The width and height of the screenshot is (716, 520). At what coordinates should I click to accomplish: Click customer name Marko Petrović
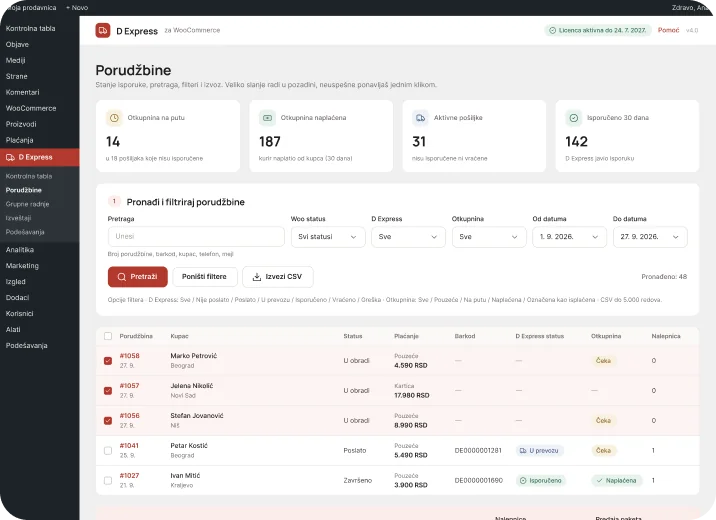pyautogui.click(x=194, y=356)
